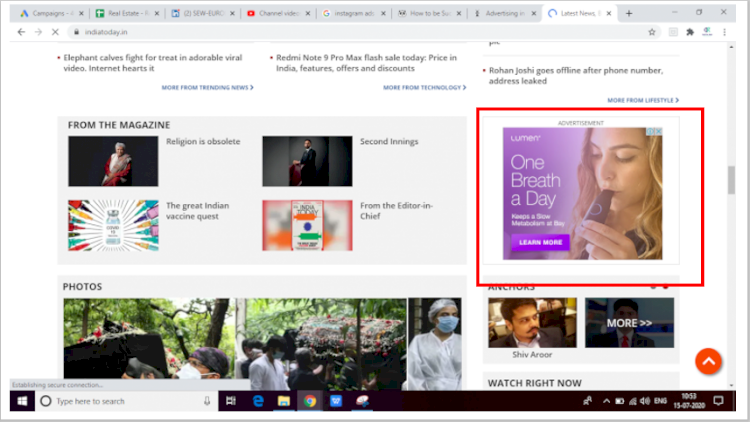Click the orange scroll-to-top arrow button
Viewport: 750px width, 422px height.
(708, 361)
